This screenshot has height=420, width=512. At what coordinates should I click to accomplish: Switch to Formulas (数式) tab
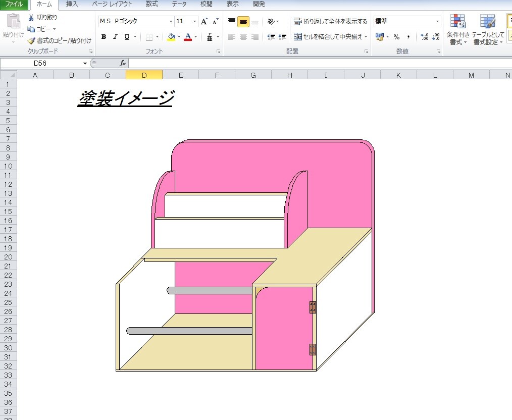click(x=152, y=4)
